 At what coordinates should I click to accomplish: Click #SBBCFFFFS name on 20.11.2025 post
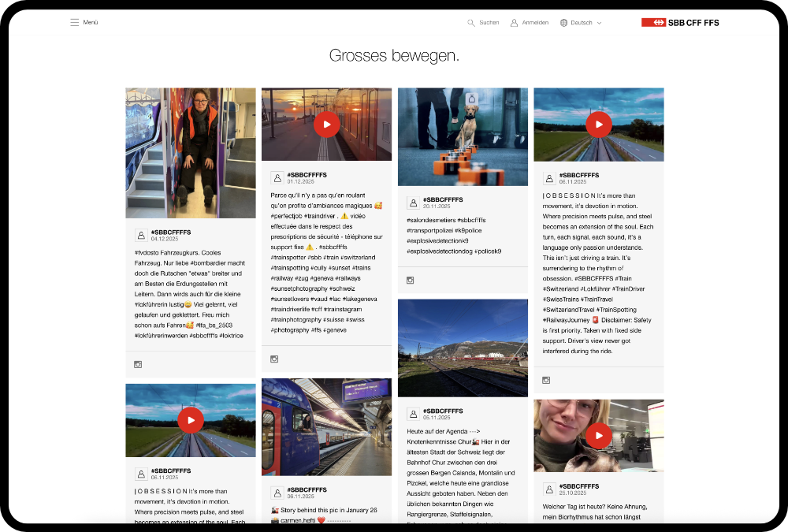pyautogui.click(x=443, y=200)
